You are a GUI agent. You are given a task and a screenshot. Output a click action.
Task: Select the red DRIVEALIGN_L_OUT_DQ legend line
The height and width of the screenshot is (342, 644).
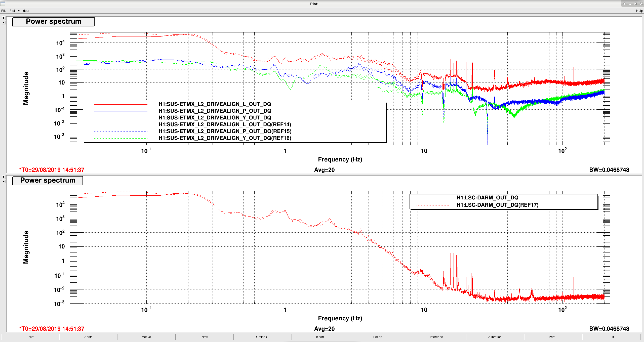pyautogui.click(x=121, y=104)
